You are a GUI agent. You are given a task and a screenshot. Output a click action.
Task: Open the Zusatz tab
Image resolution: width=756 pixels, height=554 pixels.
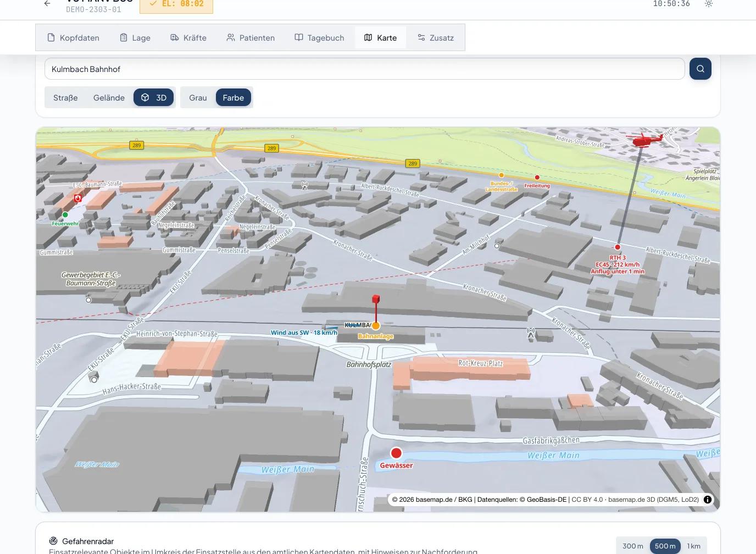(435, 38)
